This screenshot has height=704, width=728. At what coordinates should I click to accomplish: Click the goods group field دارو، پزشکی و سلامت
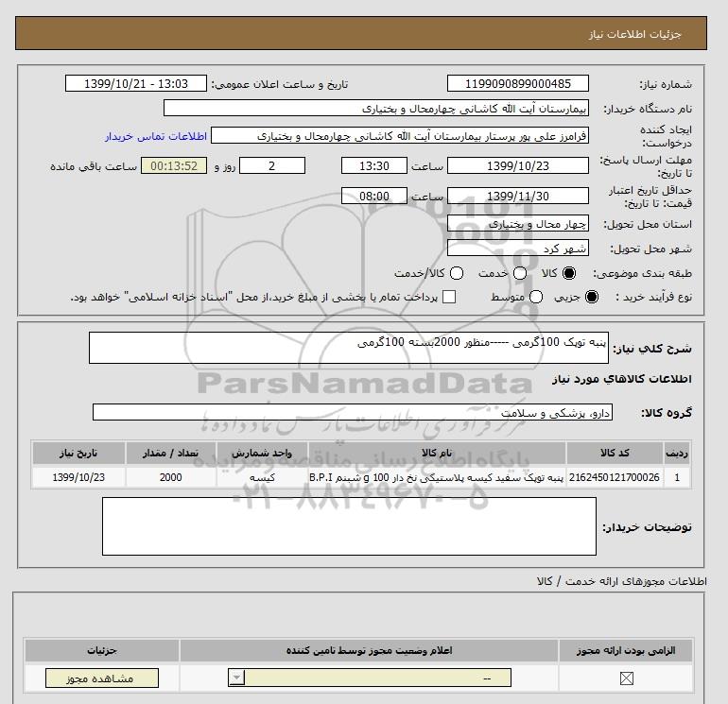coord(353,412)
